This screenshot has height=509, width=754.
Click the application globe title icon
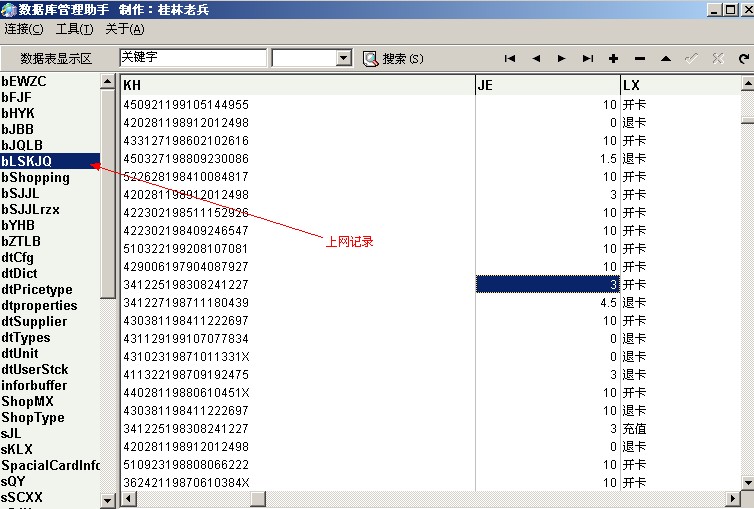(9, 10)
